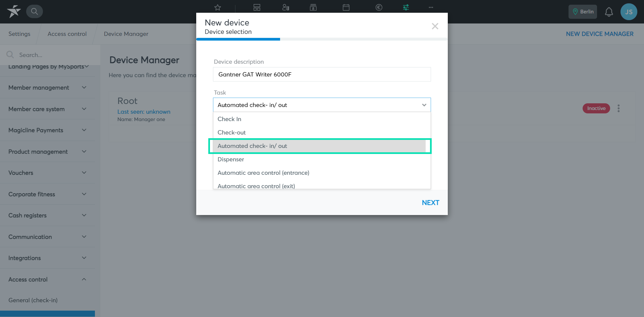
Task: Click the NEW DEVICE MANAGER button
Action: [600, 34]
